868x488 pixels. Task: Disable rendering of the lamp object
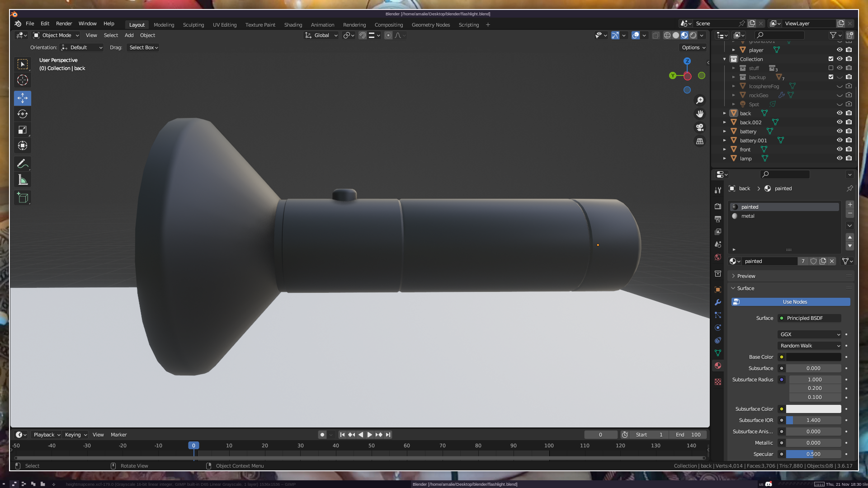(x=849, y=158)
